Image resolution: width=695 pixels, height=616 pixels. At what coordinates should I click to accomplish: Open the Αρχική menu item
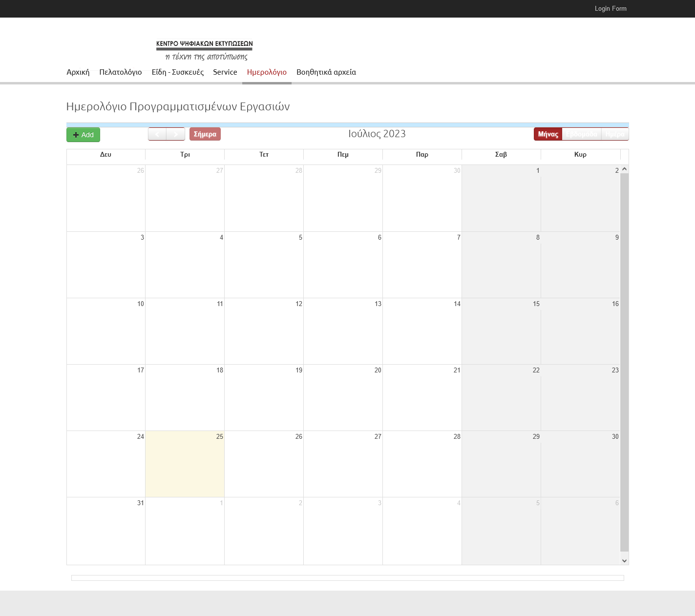pyautogui.click(x=78, y=72)
